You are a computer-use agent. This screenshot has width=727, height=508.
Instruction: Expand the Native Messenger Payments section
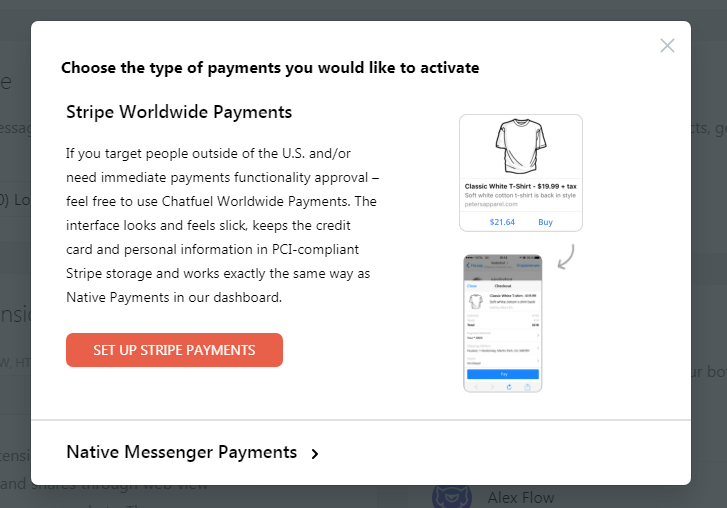tap(182, 452)
